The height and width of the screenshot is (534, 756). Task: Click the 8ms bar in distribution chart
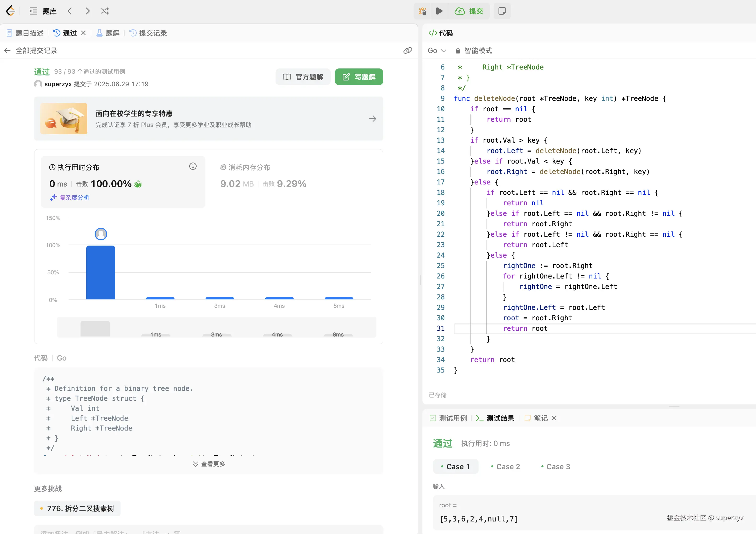point(339,298)
